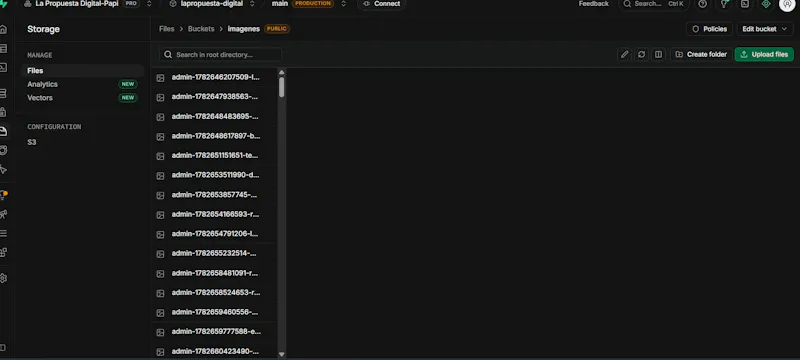Screen dimensions: 800x360
Task: Select file admin-1782659460556
Action: (214, 312)
